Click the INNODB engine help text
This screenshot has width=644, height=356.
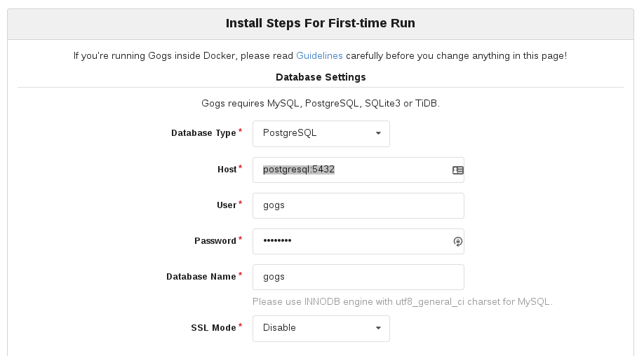coord(402,302)
